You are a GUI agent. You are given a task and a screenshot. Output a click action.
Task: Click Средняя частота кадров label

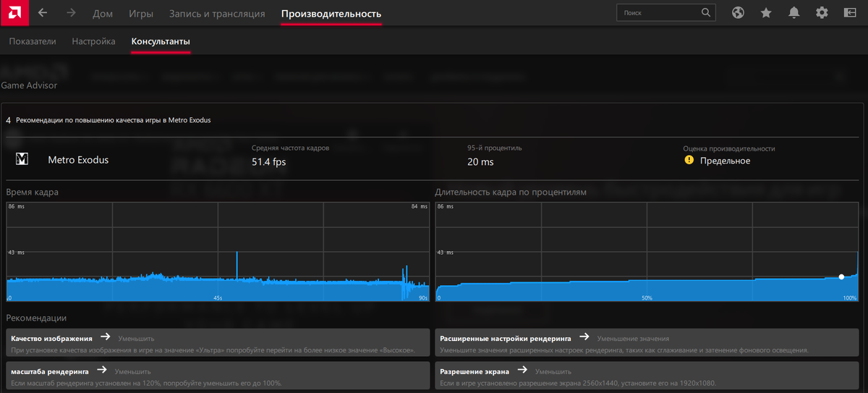[290, 148]
